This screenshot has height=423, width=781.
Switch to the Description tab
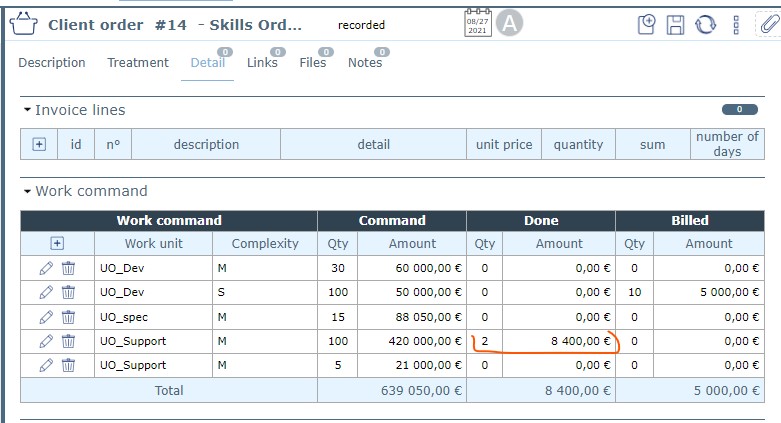click(x=52, y=62)
